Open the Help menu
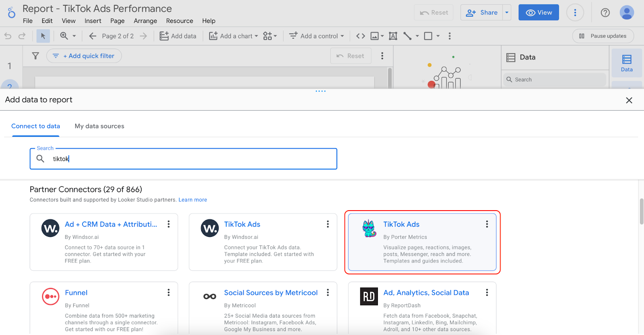This screenshot has height=335, width=644. (208, 21)
